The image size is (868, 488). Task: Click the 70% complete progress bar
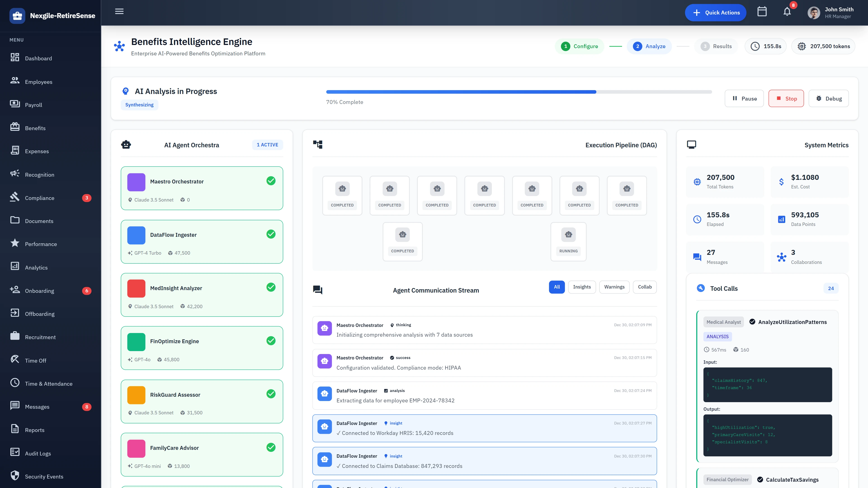pyautogui.click(x=519, y=91)
